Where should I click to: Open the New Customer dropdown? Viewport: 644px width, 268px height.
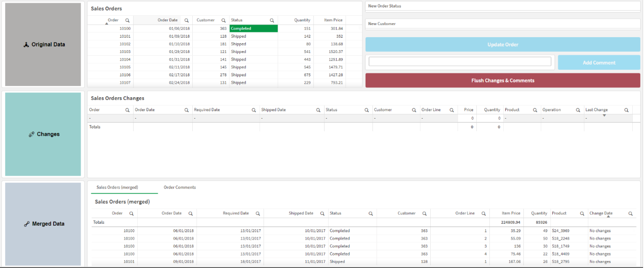pos(502,24)
